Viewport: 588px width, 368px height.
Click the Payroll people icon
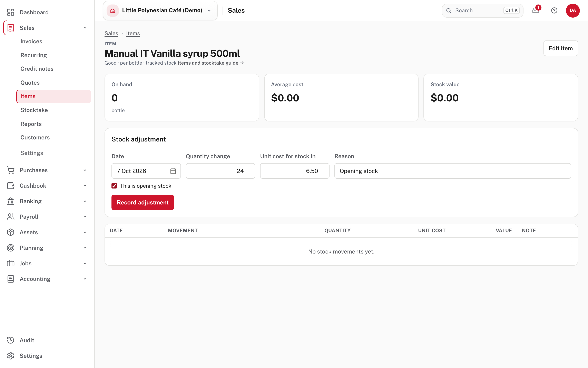(x=10, y=217)
